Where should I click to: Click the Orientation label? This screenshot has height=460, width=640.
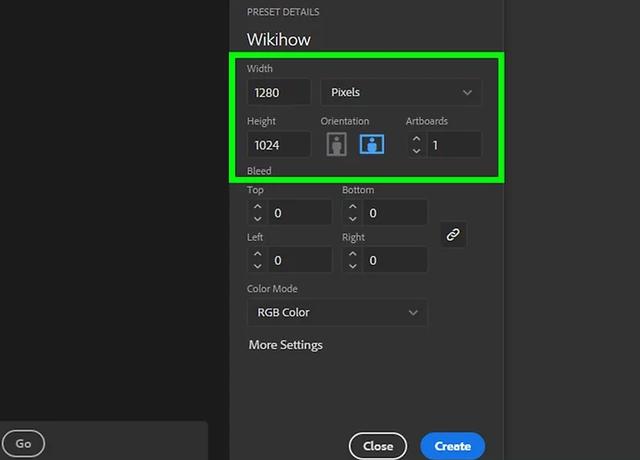click(344, 121)
